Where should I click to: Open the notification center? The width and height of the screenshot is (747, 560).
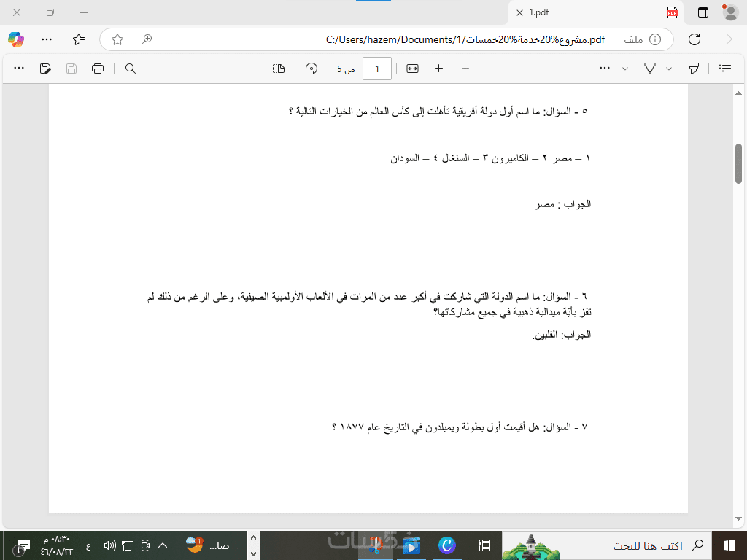21,546
